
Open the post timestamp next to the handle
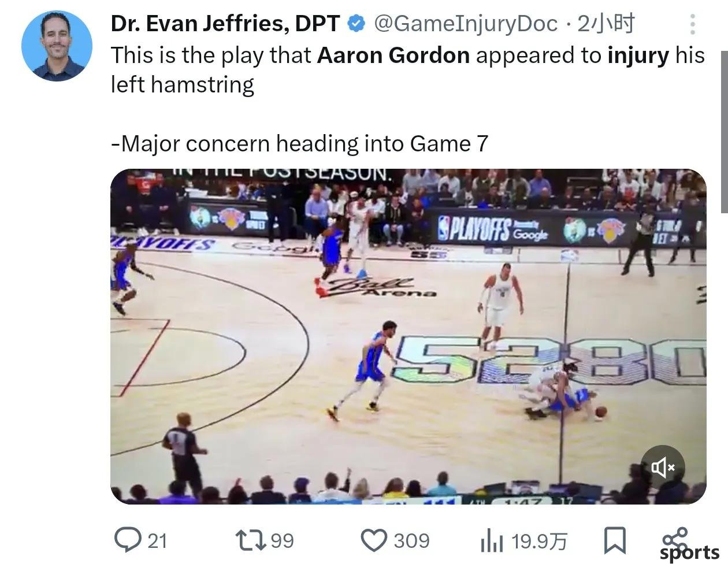coord(606,24)
